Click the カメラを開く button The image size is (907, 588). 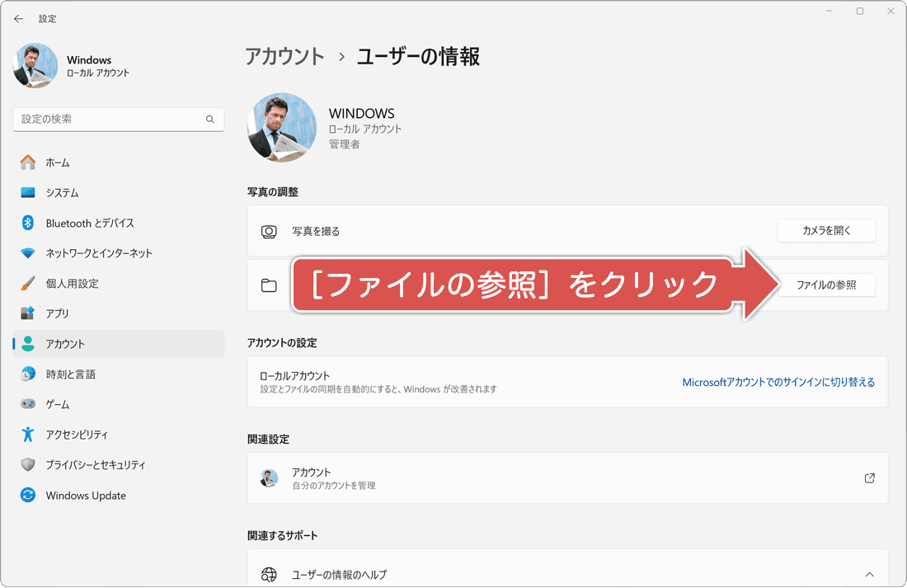[825, 231]
